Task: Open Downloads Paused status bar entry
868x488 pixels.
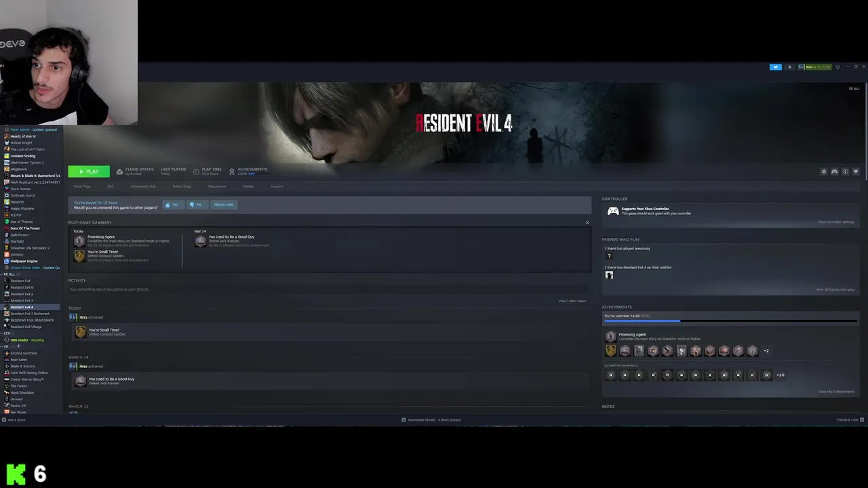Action: (x=431, y=420)
